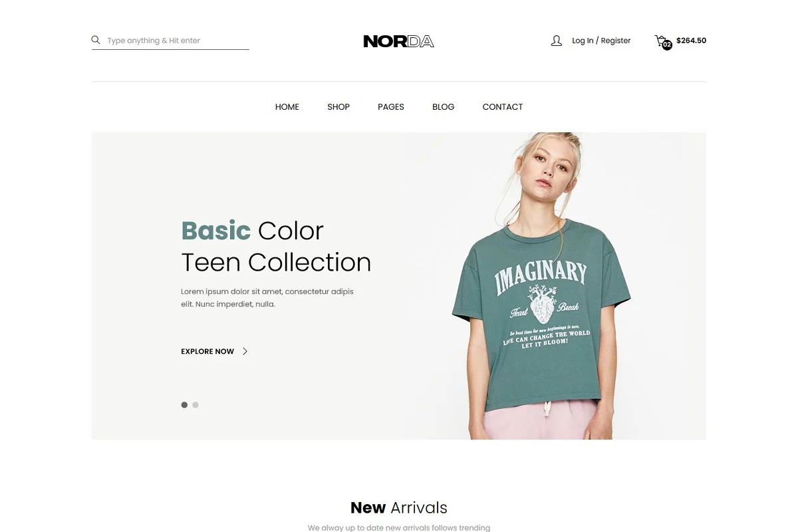Focus the search input field

point(178,41)
